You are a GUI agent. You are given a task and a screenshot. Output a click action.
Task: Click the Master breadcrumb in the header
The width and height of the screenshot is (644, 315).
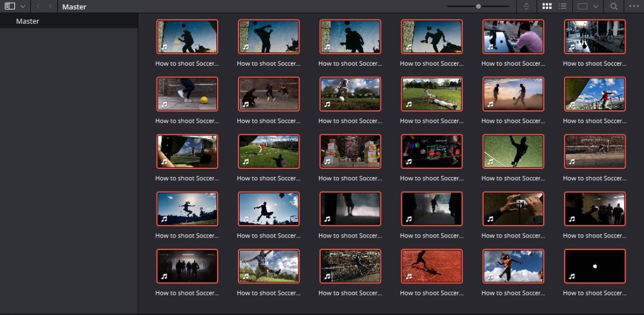pos(75,7)
